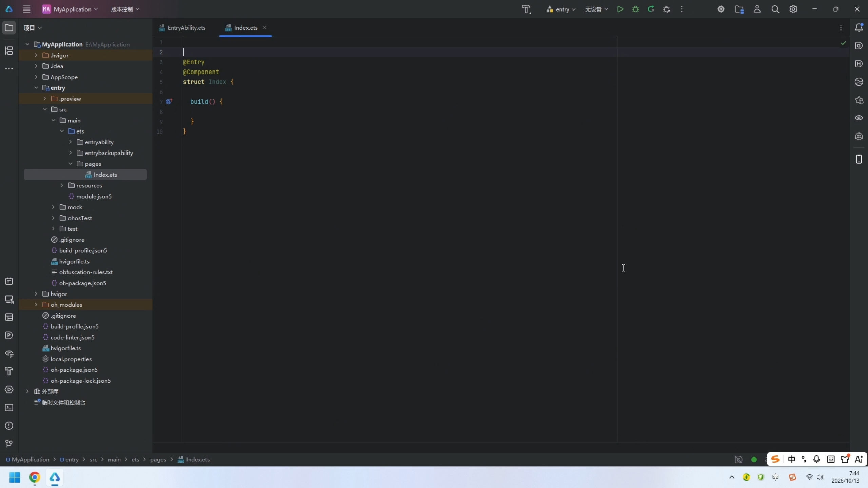This screenshot has height=488, width=868.
Task: Open the main hamburger menu
Action: [x=26, y=9]
